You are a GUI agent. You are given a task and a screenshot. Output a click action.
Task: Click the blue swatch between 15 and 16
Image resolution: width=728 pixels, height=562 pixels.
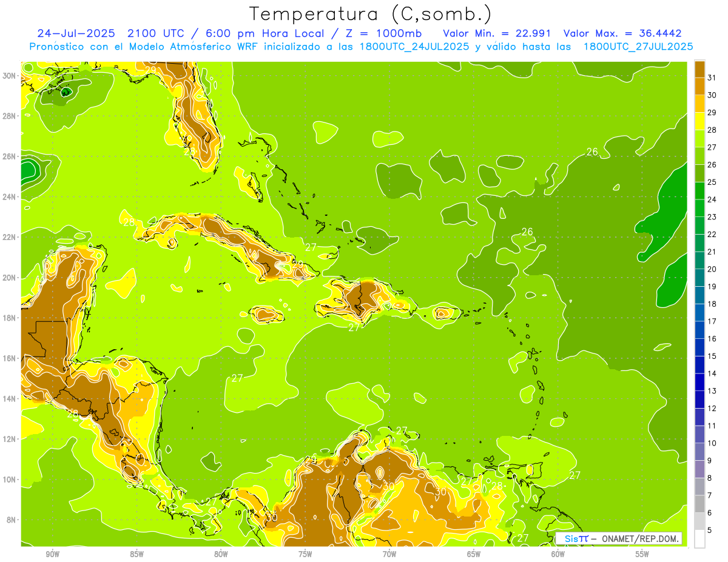[x=699, y=347]
